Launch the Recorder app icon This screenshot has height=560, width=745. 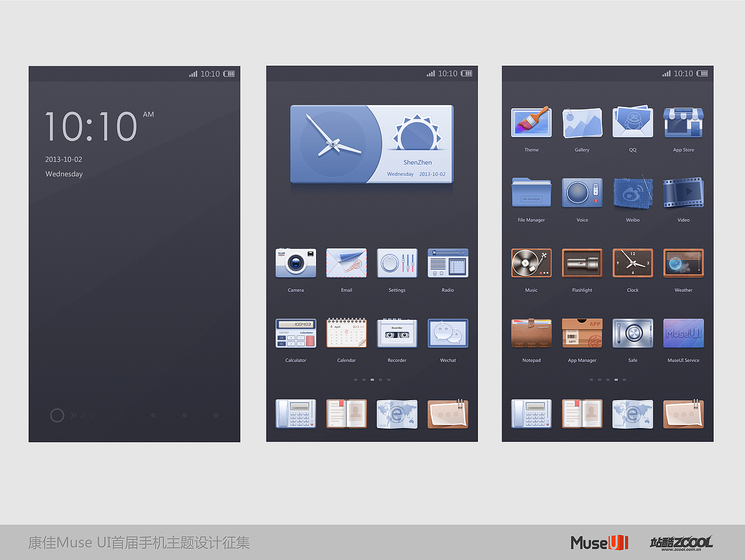tap(397, 333)
